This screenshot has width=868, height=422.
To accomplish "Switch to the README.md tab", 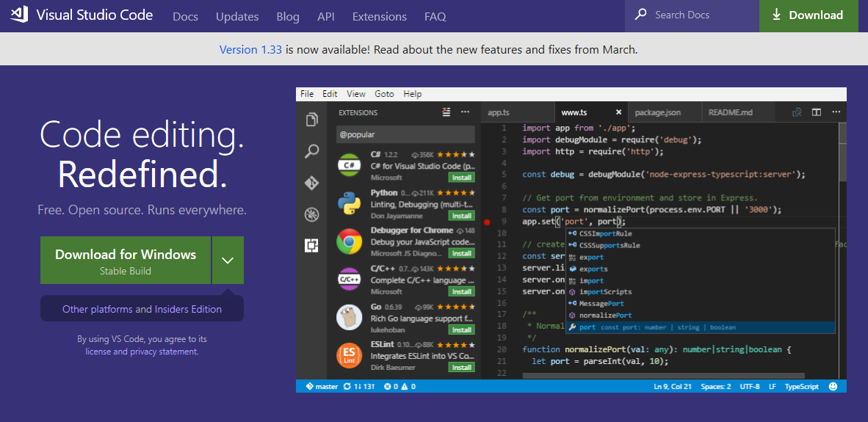I will (738, 112).
